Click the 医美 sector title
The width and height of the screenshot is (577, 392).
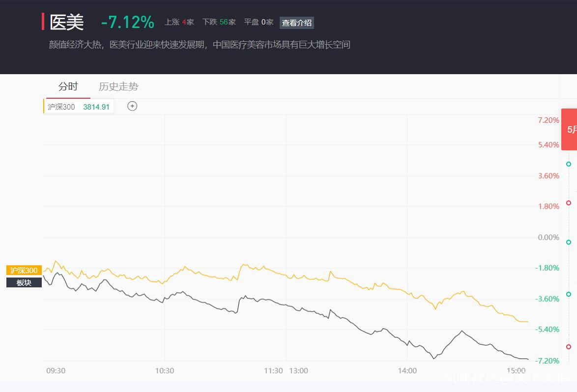(67, 22)
